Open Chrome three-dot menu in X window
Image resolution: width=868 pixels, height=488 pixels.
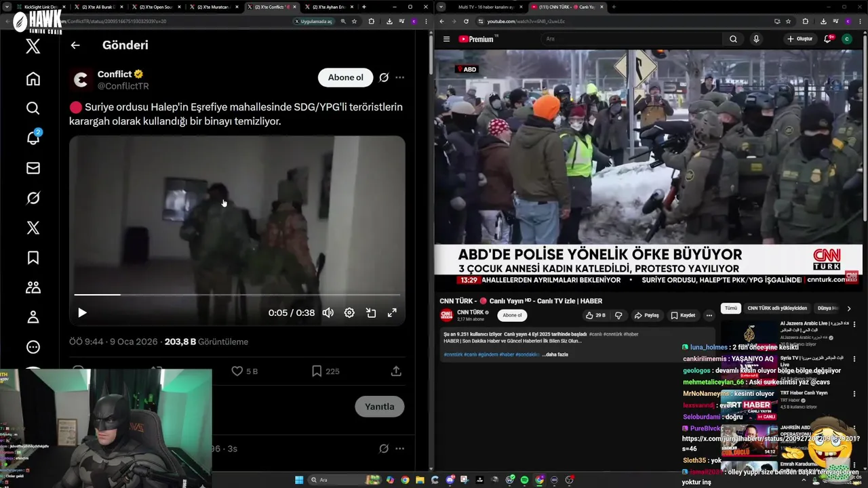click(x=426, y=21)
